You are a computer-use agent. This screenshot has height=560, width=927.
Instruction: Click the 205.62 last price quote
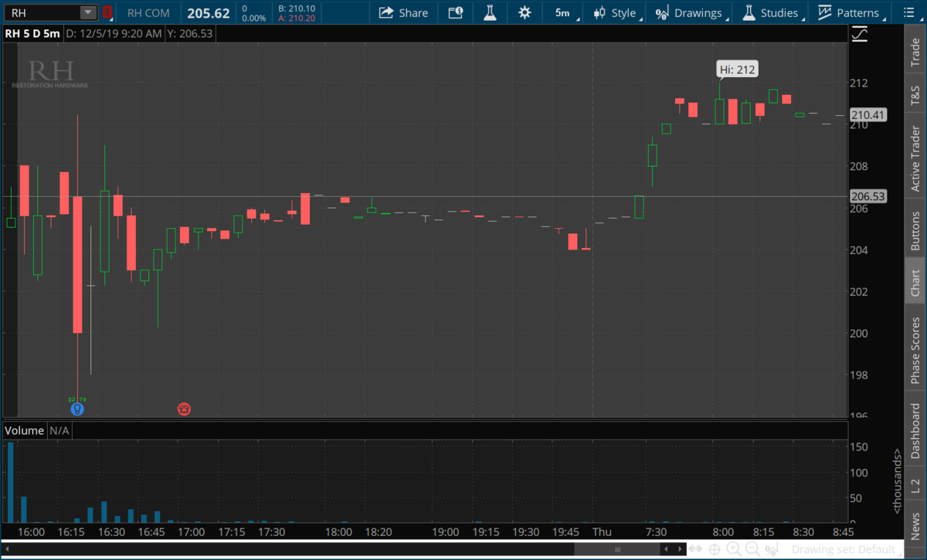208,13
